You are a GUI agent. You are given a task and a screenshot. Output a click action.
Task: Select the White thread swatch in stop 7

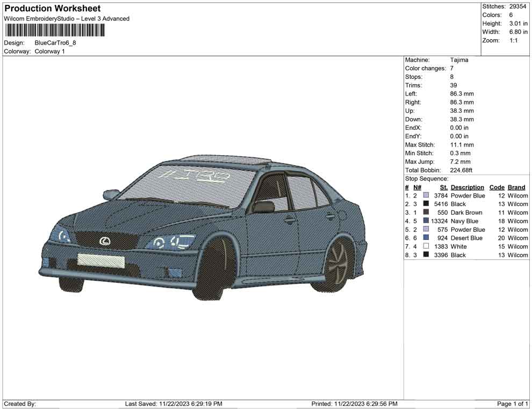426,246
